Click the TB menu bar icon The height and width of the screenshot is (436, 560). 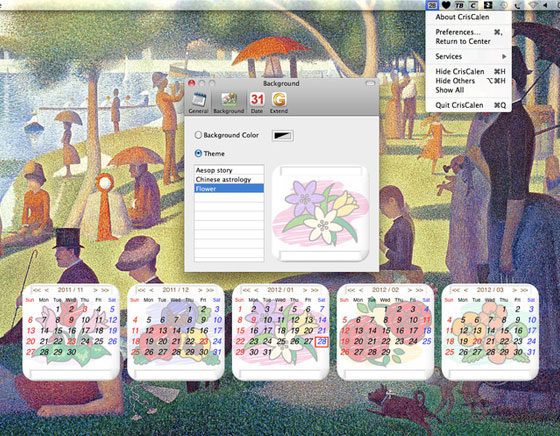459,5
